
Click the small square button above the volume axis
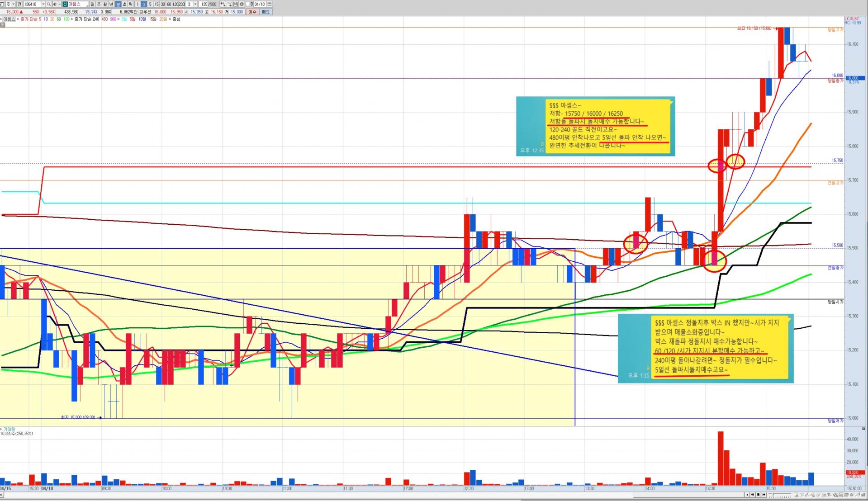point(863,429)
